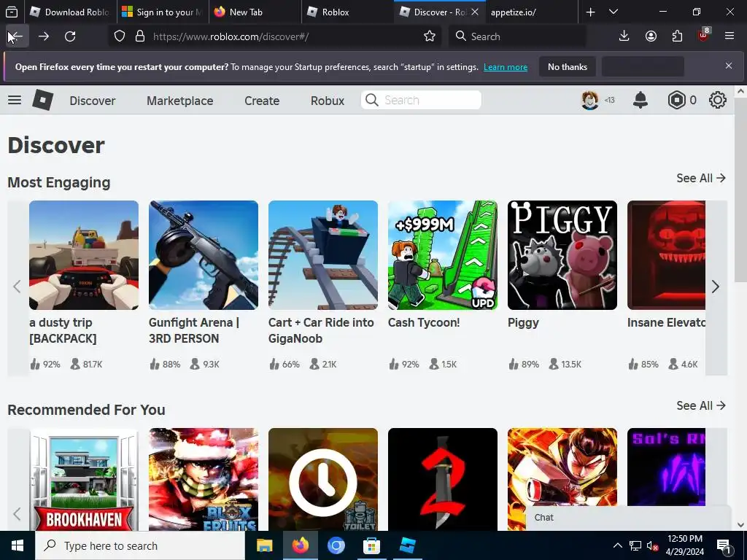This screenshot has height=560, width=747.
Task: Open the Gunfight Arena thumbnail
Action: (x=204, y=255)
